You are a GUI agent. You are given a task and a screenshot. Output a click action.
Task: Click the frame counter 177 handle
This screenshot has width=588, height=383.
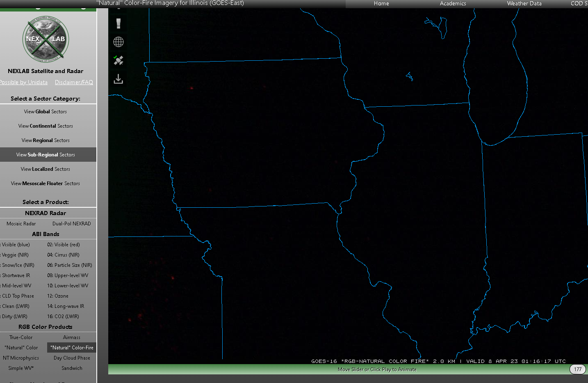click(x=578, y=369)
